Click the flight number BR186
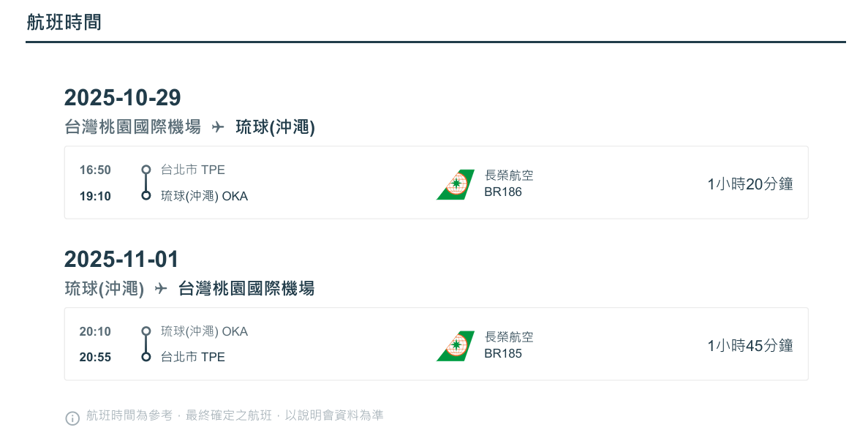This screenshot has width=868, height=441. [x=503, y=192]
